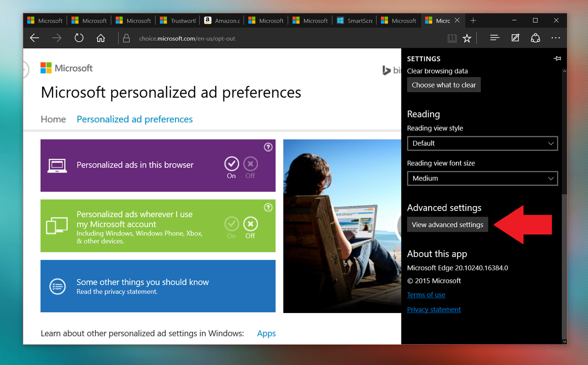Viewport: 588px width, 365px height.
Task: Click the lock icon in the address bar
Action: (x=126, y=38)
